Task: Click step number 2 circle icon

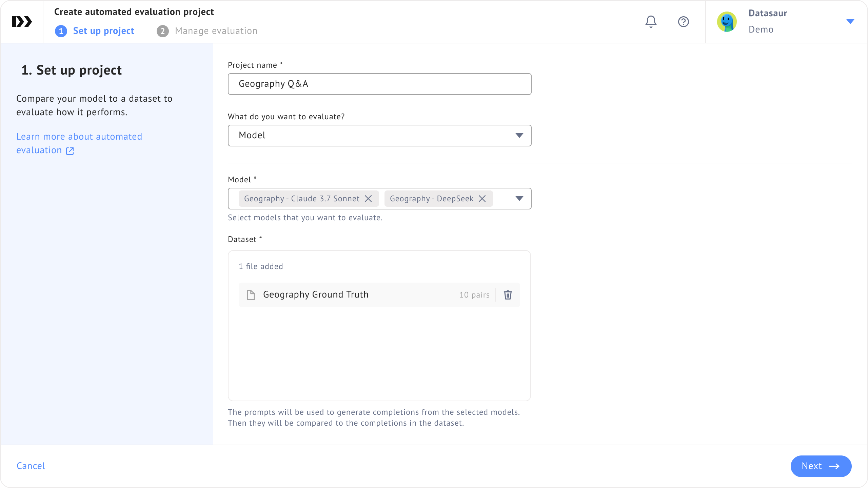Action: [x=163, y=31]
